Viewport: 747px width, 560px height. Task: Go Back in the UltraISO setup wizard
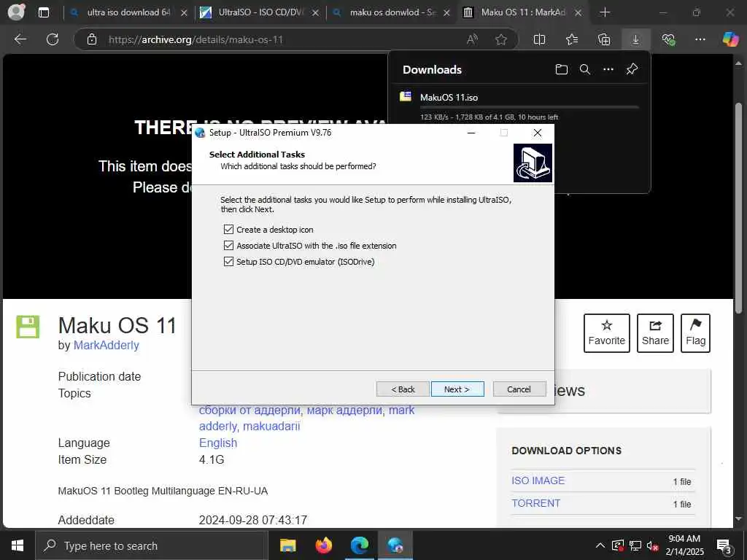(403, 389)
